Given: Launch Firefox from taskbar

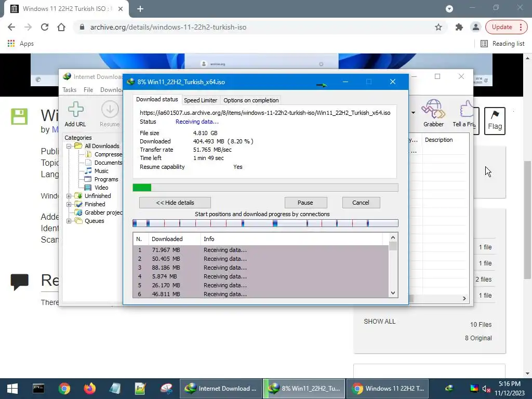Looking at the screenshot, I should 89,389.
